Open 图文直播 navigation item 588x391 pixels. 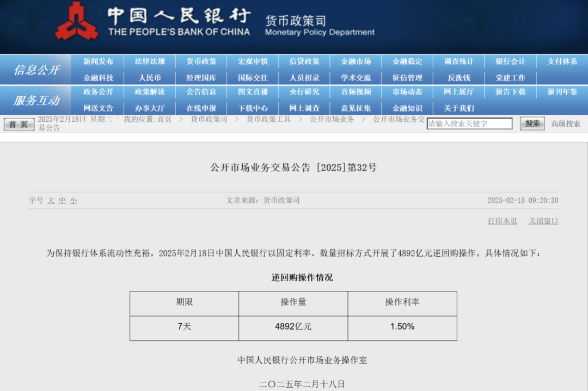click(x=253, y=92)
